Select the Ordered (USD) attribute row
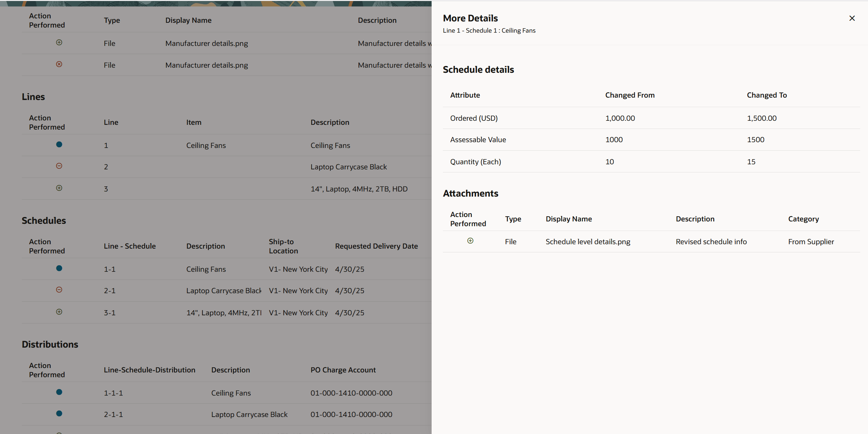Viewport: 868px width, 434px height. (x=474, y=118)
